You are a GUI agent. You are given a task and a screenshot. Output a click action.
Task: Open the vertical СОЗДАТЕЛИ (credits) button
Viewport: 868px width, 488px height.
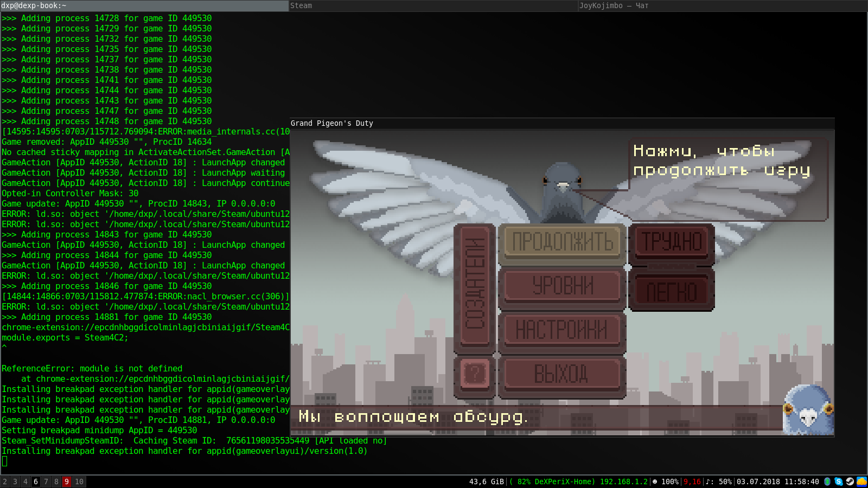tap(475, 286)
